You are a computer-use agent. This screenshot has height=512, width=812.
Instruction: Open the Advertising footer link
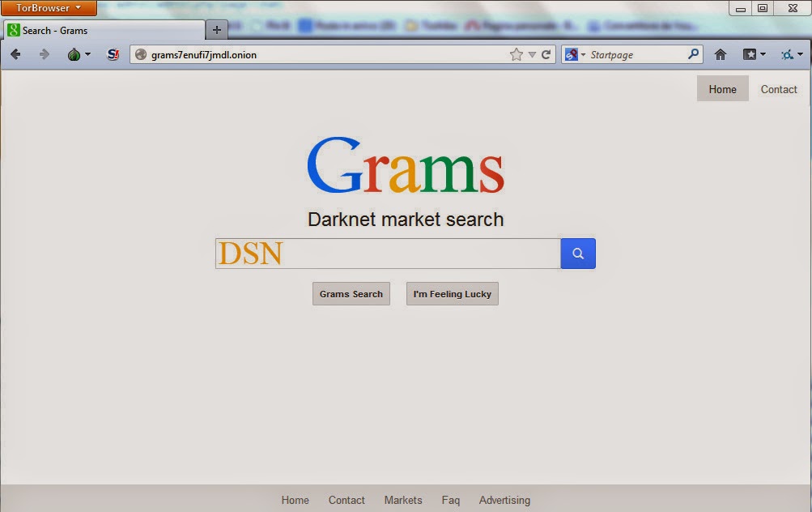point(504,500)
